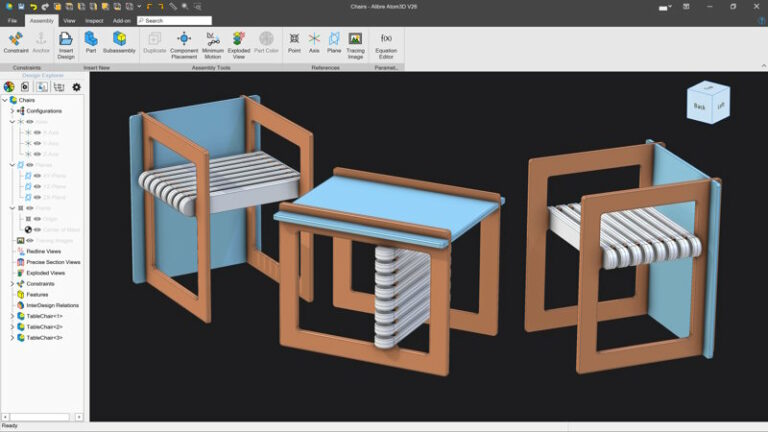
Task: Insert a new Part
Action: pos(91,43)
